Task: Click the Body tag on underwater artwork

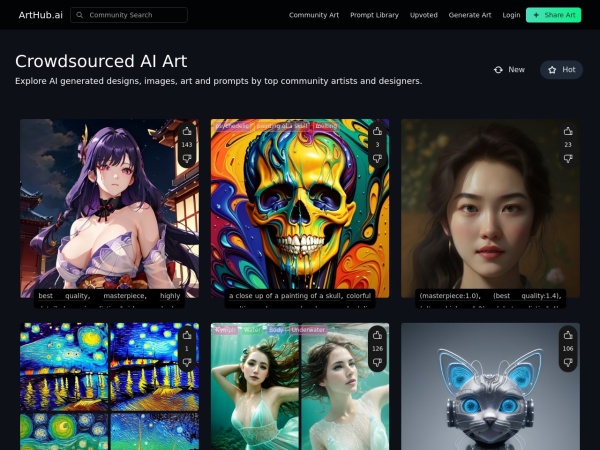Action: point(276,329)
